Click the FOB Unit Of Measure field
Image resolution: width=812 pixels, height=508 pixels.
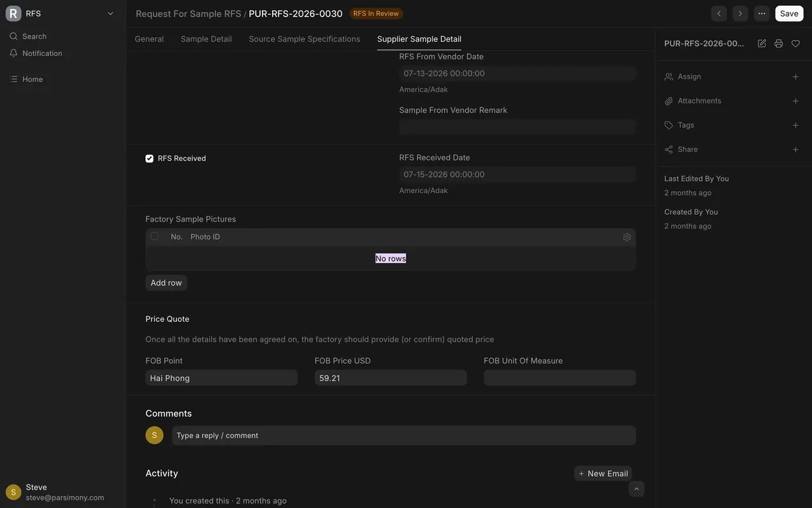560,378
